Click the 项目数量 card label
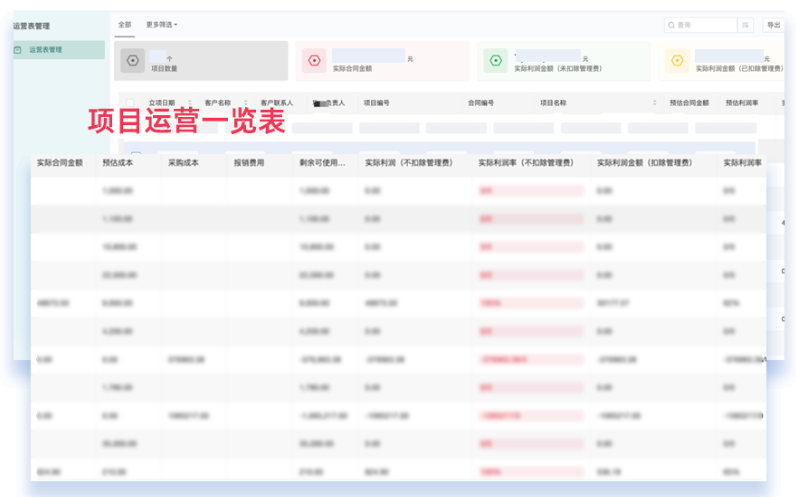796x497 pixels. point(164,69)
